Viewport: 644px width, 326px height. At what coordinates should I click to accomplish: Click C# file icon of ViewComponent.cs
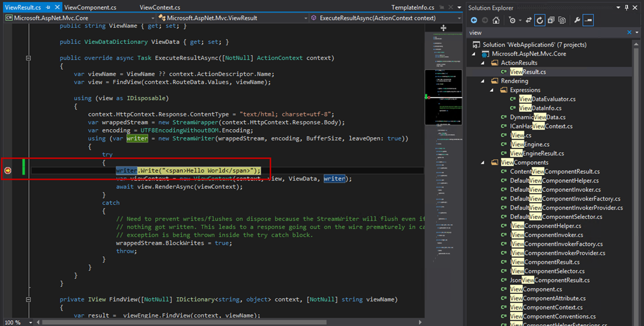[504, 289]
